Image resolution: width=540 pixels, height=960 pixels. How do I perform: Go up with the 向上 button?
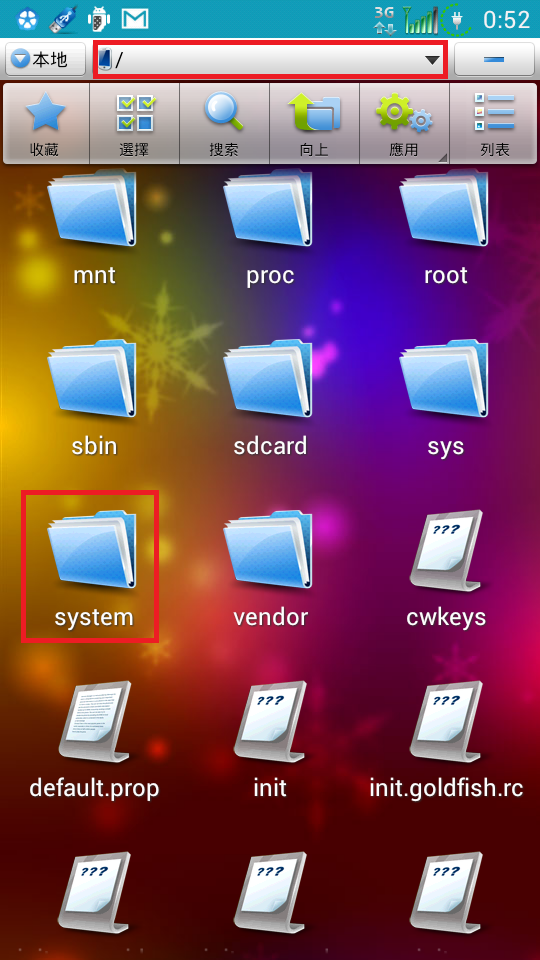314,124
